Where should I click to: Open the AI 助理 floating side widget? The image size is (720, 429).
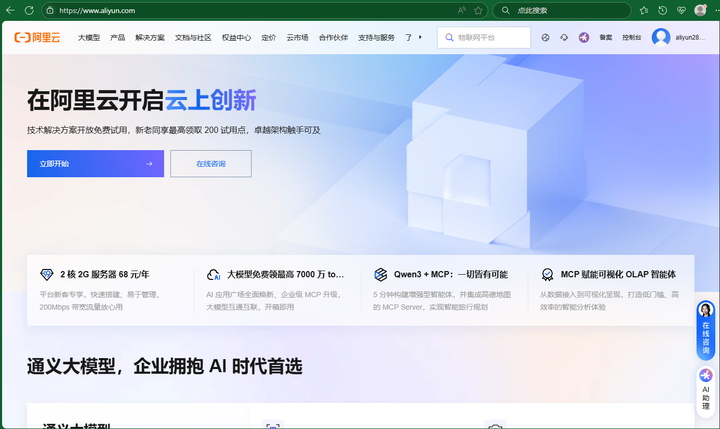pos(706,391)
